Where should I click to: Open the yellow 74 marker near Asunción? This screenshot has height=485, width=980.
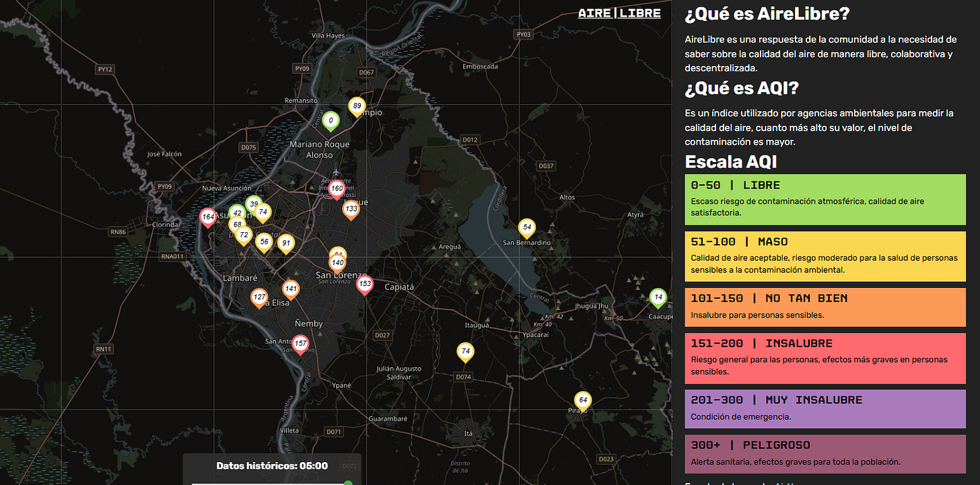(x=263, y=213)
